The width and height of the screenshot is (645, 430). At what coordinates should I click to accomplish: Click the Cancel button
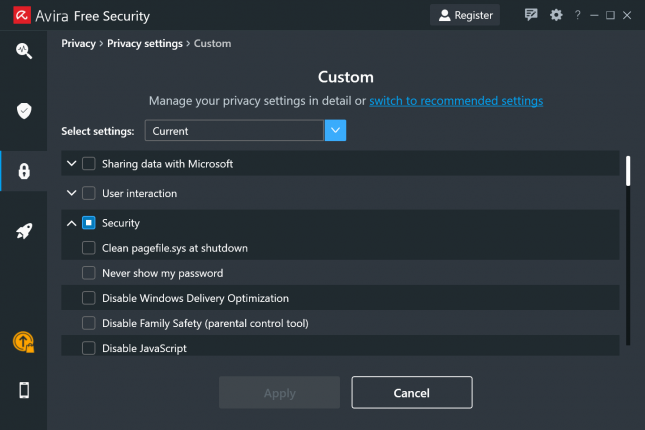412,393
